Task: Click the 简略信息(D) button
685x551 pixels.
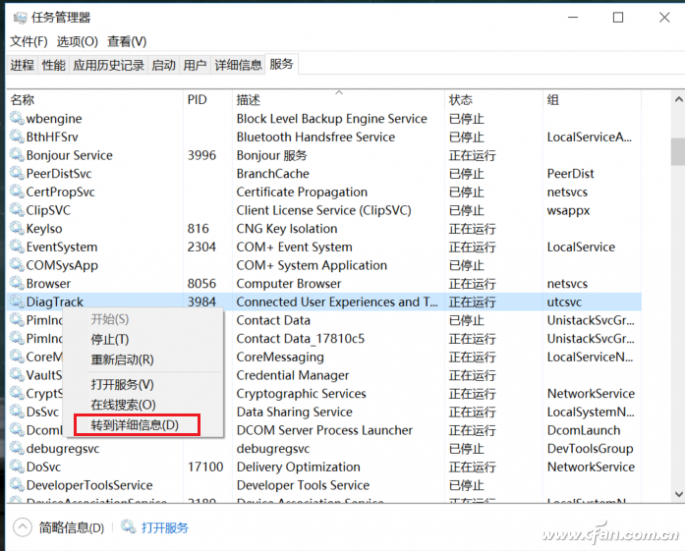Action: [x=72, y=527]
